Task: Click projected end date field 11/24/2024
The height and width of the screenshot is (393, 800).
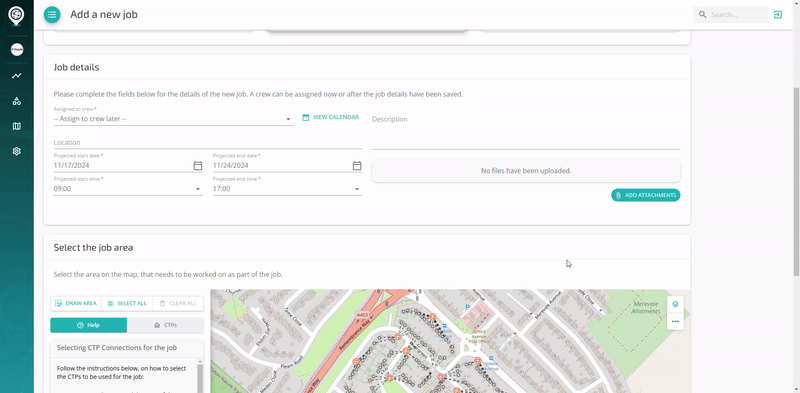Action: point(282,165)
